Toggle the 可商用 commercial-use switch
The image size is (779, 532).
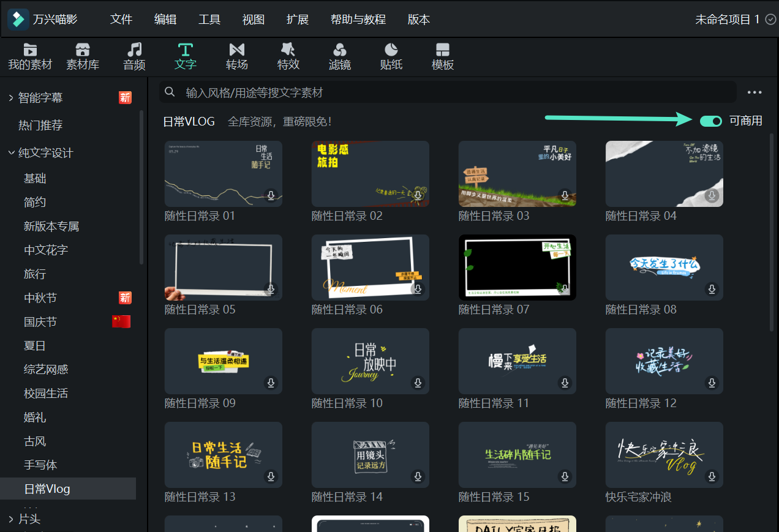click(712, 121)
